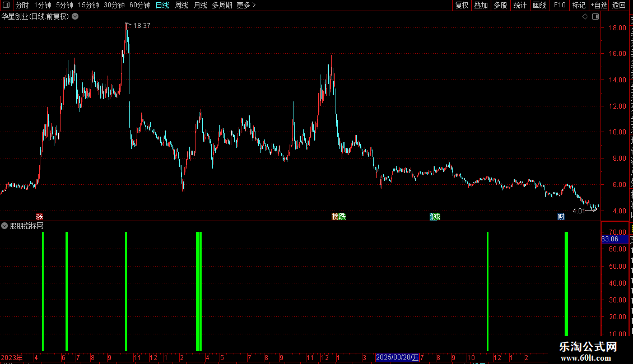Select the 30分钟 period
Screen dimensions: 633x364
(x=114, y=5)
